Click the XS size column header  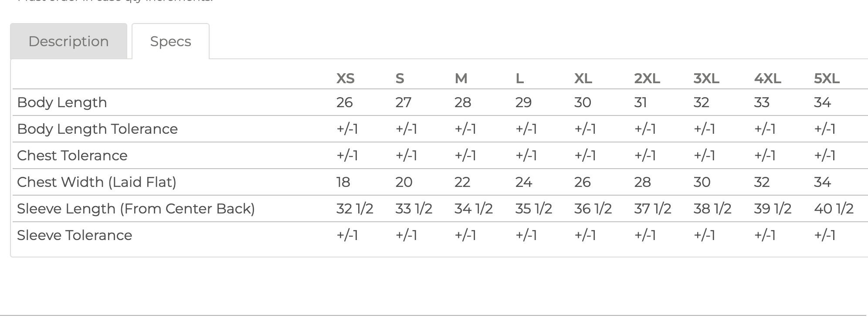click(345, 78)
